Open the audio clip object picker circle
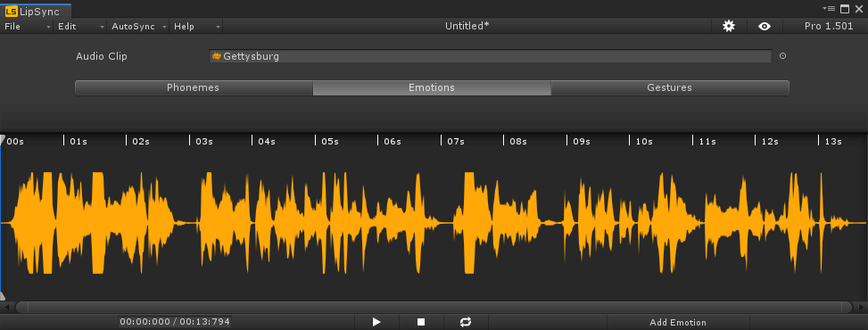 point(782,56)
